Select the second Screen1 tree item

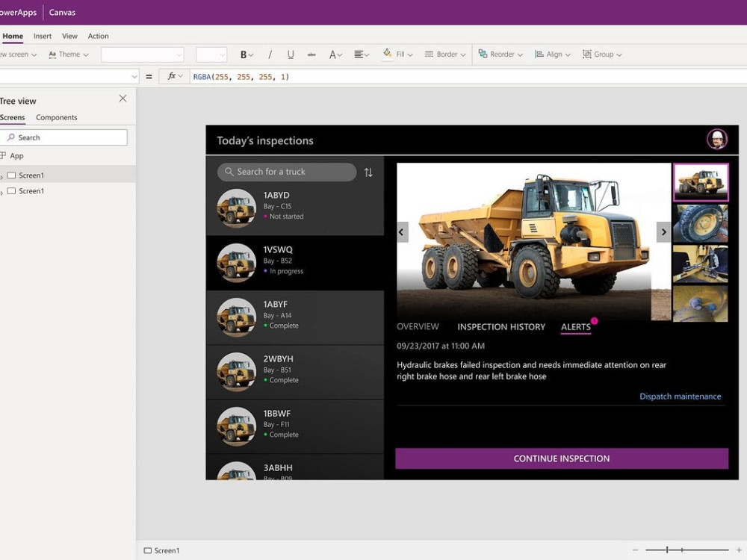click(69, 191)
